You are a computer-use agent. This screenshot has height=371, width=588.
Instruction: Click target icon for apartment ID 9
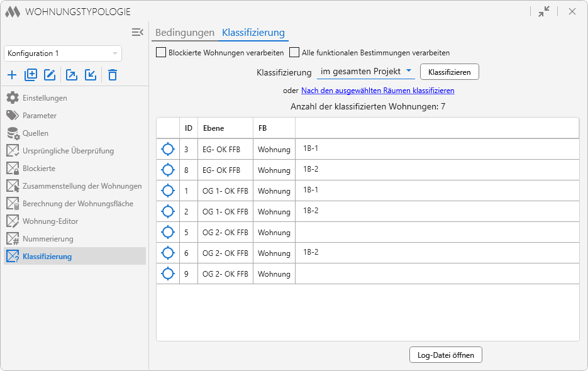[x=167, y=274]
